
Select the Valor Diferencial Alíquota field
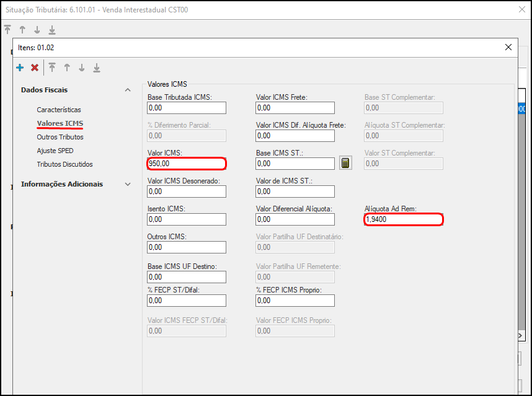tap(295, 219)
